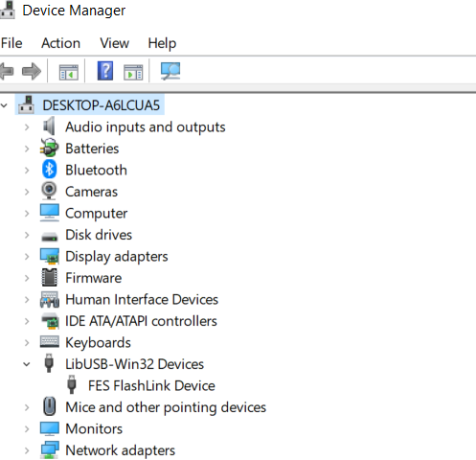Click the Show/Hide Action Pane icon
The height and width of the screenshot is (460, 476).
[x=133, y=72]
